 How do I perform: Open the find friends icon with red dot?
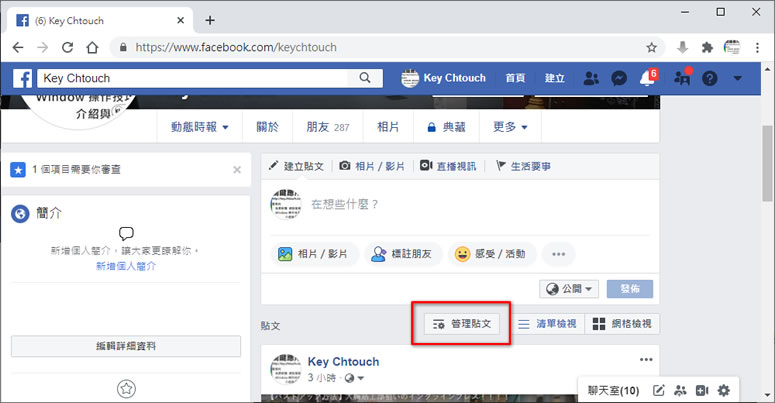click(683, 78)
